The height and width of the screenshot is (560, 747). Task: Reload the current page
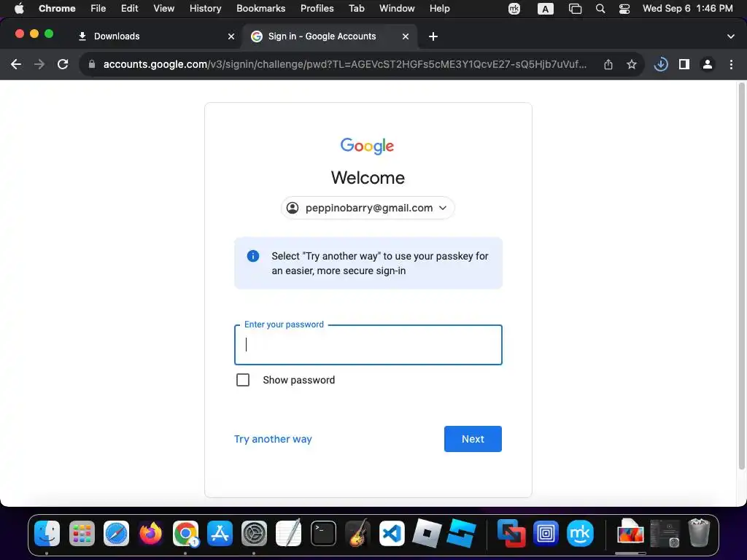click(x=63, y=64)
